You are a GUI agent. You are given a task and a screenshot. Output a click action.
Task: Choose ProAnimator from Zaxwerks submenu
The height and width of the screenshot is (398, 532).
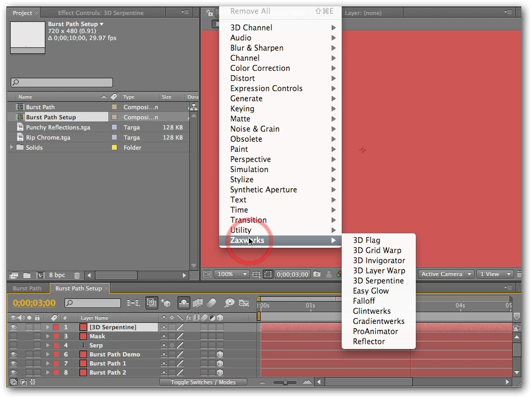click(x=378, y=331)
